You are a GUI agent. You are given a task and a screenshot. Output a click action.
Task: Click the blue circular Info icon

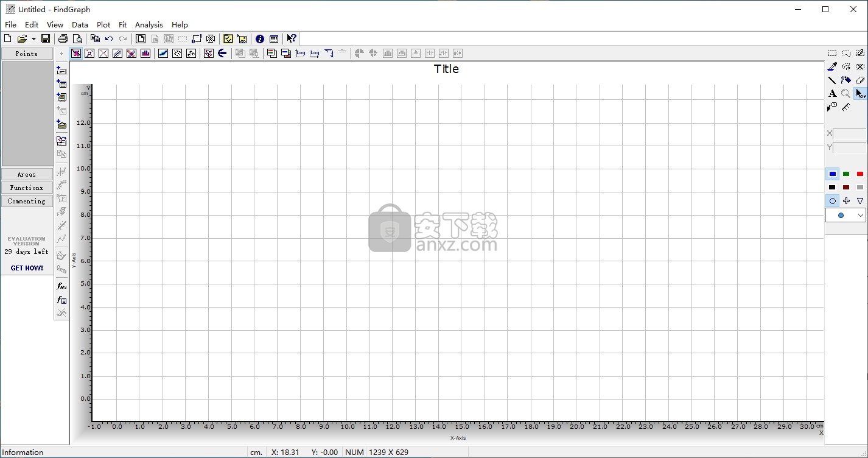[260, 38]
